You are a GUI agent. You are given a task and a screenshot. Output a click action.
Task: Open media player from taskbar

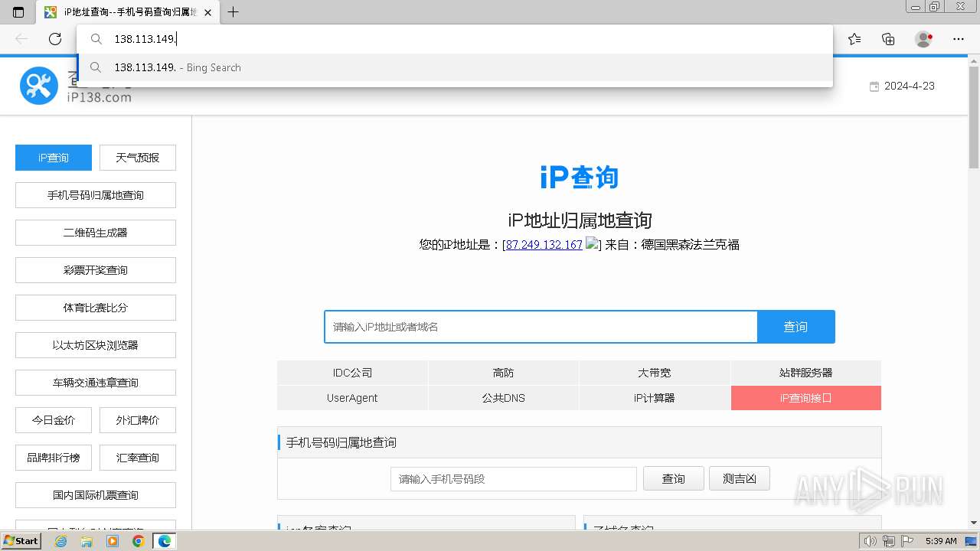coord(113,541)
